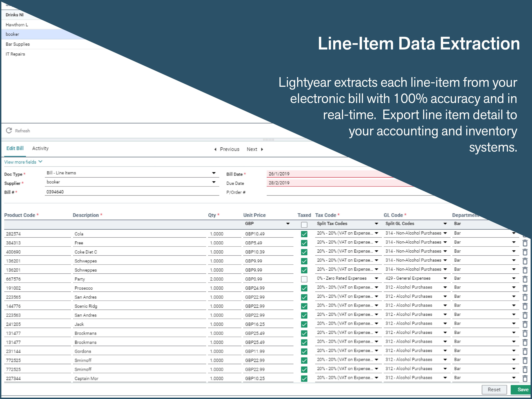Click trash icon on the Party row
Image resolution: width=532 pixels, height=399 pixels.
coord(525,279)
